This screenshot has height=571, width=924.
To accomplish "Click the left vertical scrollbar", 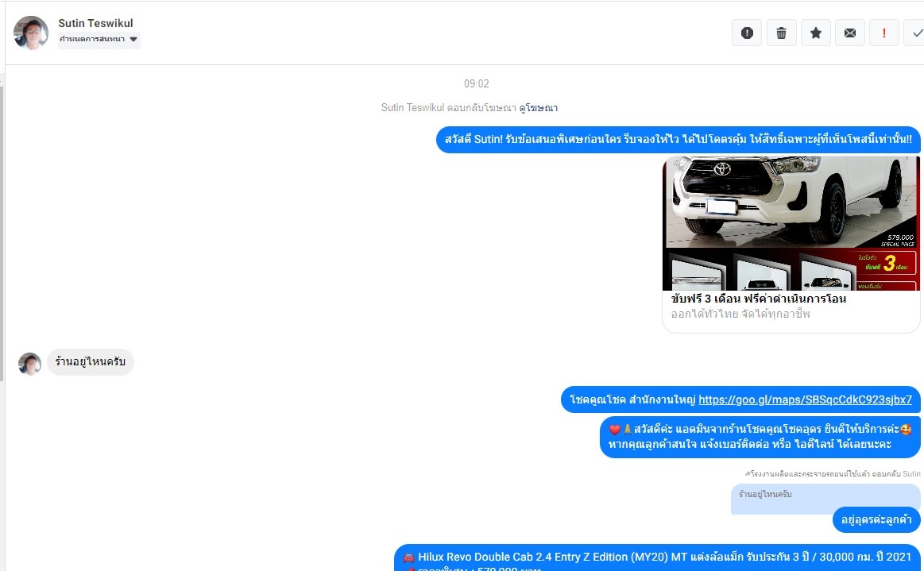I will point(2,234).
